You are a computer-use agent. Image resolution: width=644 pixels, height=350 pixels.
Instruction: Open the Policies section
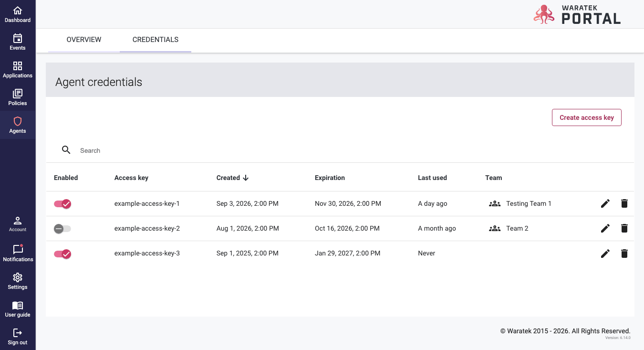click(x=18, y=97)
